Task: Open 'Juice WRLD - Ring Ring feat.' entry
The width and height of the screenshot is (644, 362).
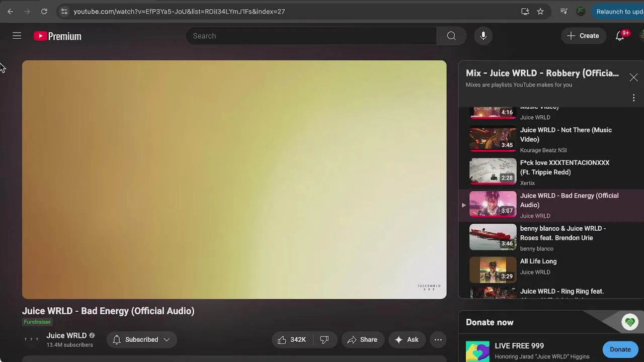Action: tap(561, 292)
